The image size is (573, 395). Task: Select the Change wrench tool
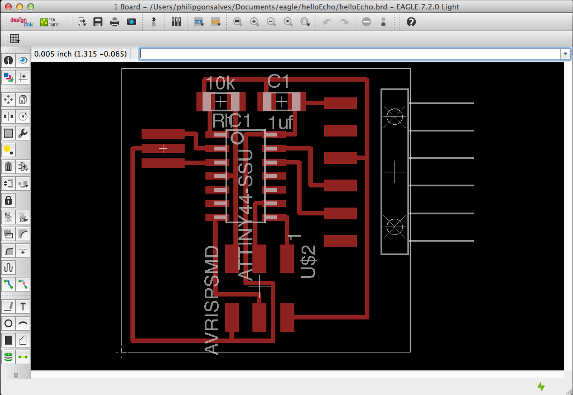(23, 133)
